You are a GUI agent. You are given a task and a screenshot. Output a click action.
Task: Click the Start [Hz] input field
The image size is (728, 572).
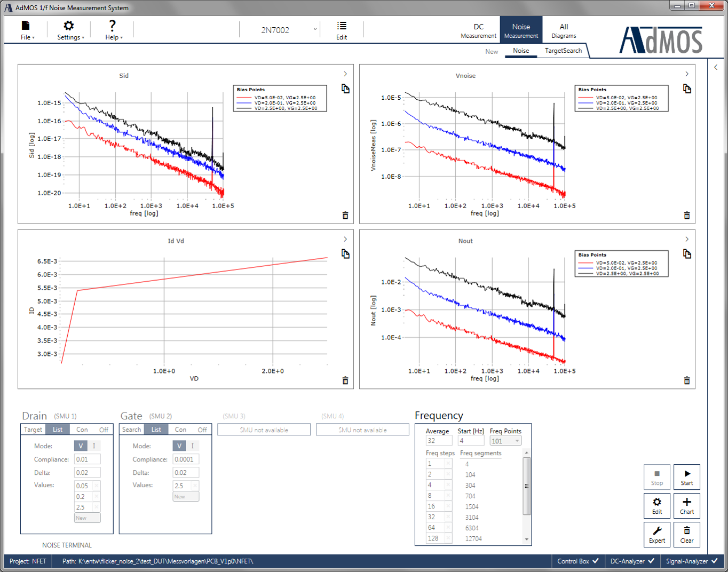coord(471,441)
